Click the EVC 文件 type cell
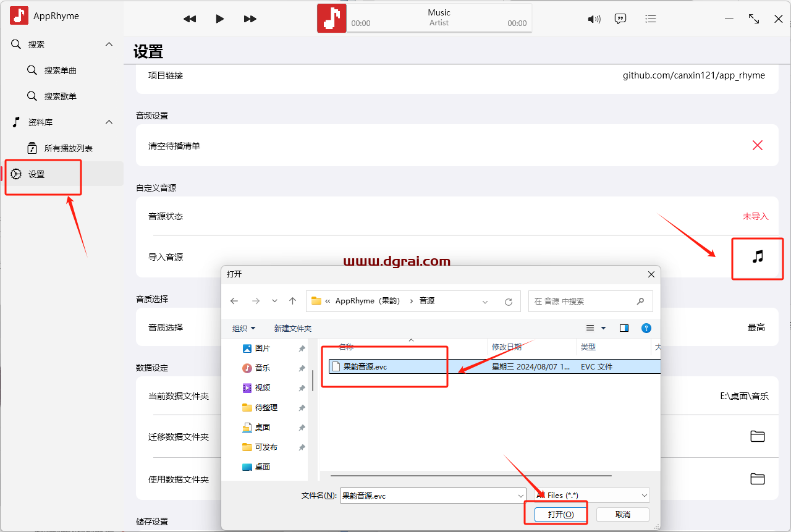This screenshot has height=532, width=791. 597,366
